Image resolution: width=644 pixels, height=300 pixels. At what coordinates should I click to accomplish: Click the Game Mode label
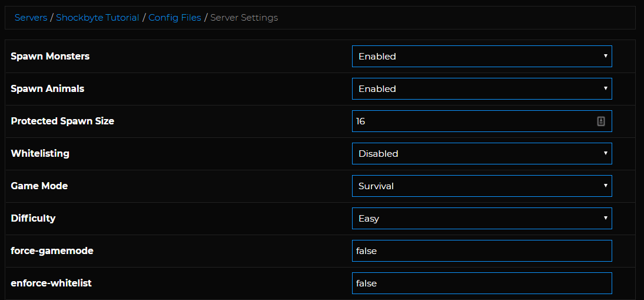click(39, 186)
